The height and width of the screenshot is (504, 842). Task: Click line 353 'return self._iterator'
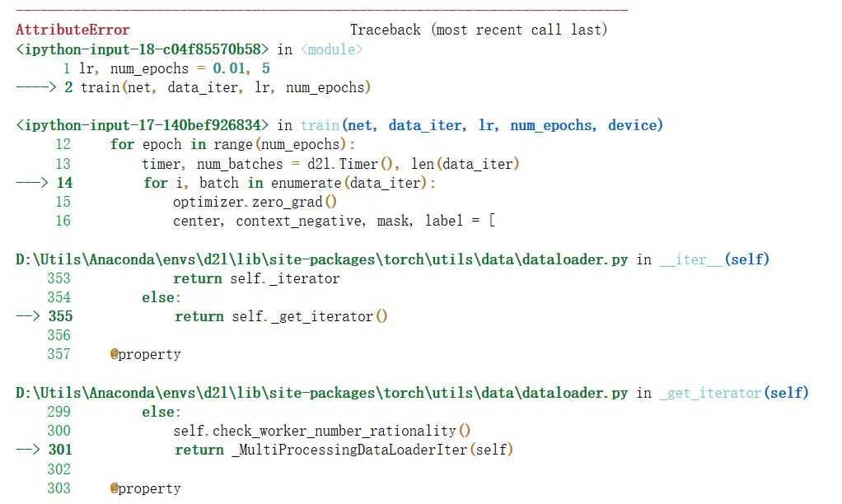pyautogui.click(x=256, y=278)
